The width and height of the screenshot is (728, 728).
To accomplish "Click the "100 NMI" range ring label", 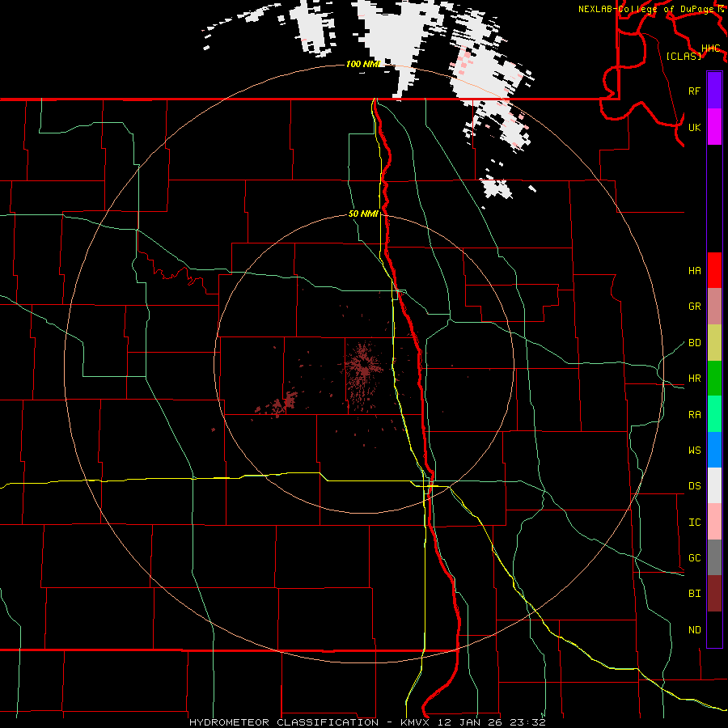I will (x=363, y=64).
